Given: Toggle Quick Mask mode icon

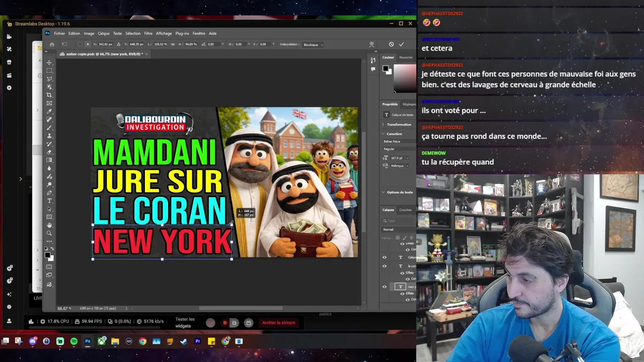Looking at the screenshot, I should click(49, 267).
